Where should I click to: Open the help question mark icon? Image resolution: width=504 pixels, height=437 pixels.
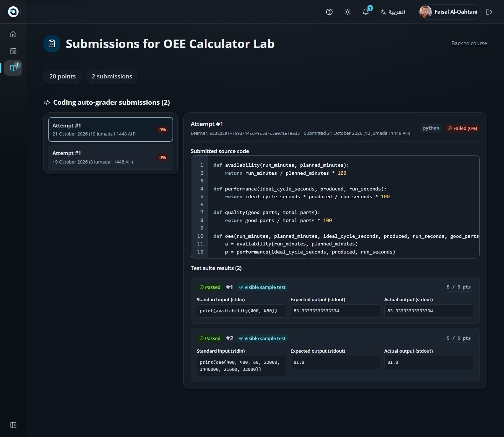click(329, 12)
